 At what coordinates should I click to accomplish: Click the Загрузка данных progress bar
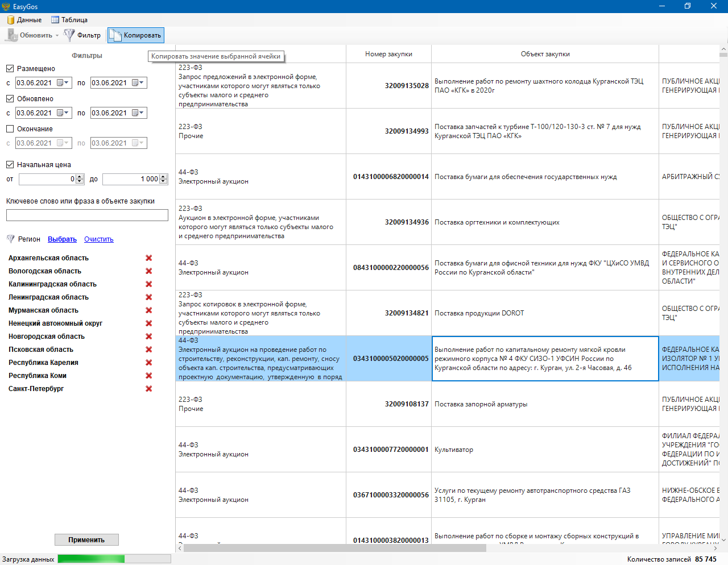114,559
